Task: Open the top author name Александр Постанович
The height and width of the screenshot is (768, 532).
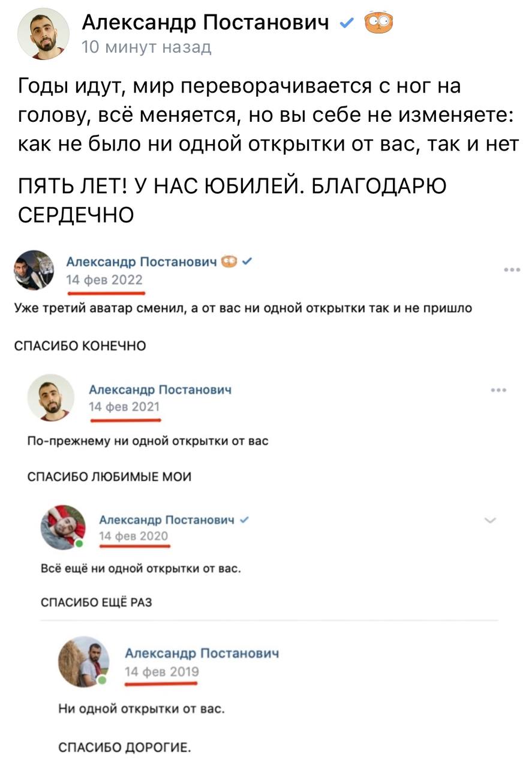Action: coord(205,23)
